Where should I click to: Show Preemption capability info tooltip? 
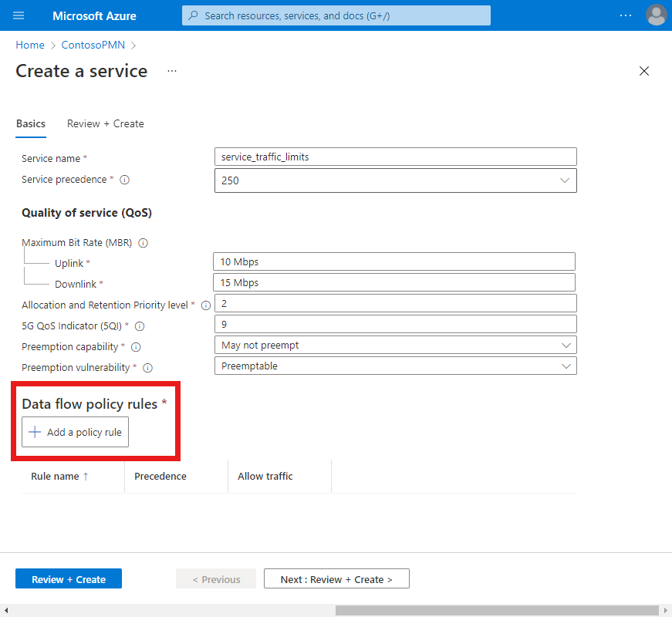click(135, 347)
